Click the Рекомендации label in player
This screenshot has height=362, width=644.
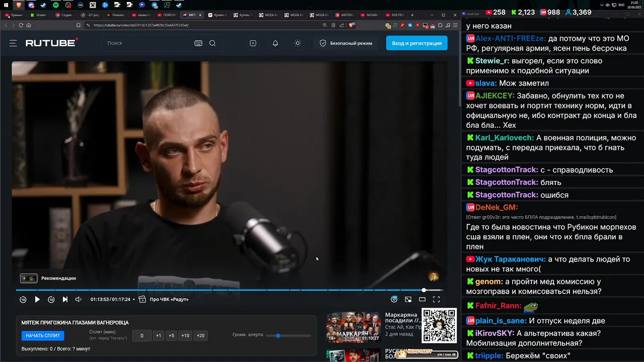(x=58, y=278)
